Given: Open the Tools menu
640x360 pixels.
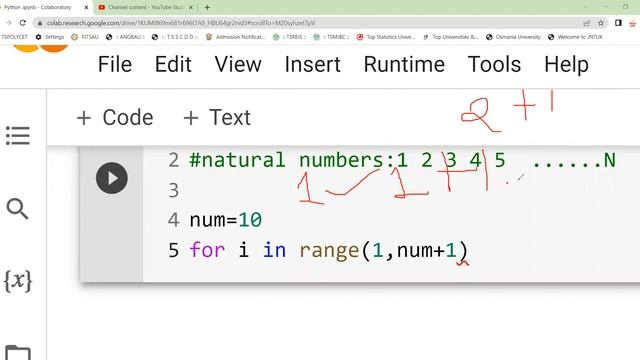Looking at the screenshot, I should pos(494,64).
